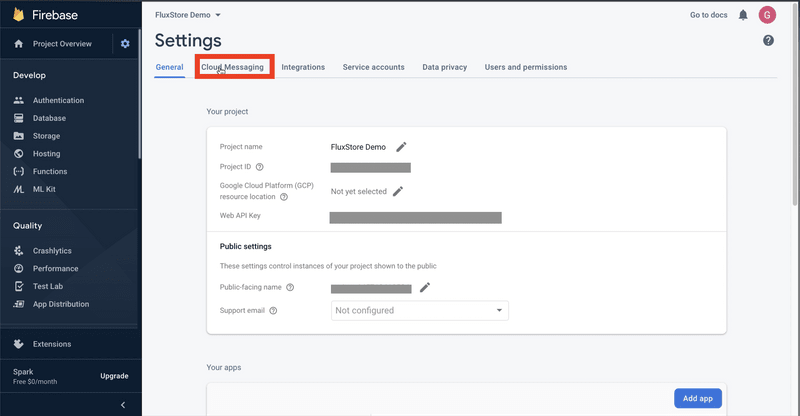The height and width of the screenshot is (416, 800).
Task: Open the notifications bell
Action: (743, 15)
